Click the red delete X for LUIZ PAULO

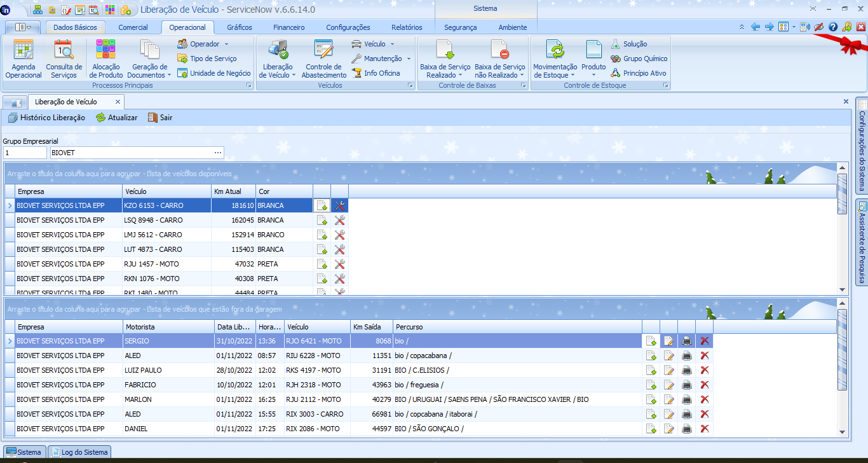click(704, 370)
